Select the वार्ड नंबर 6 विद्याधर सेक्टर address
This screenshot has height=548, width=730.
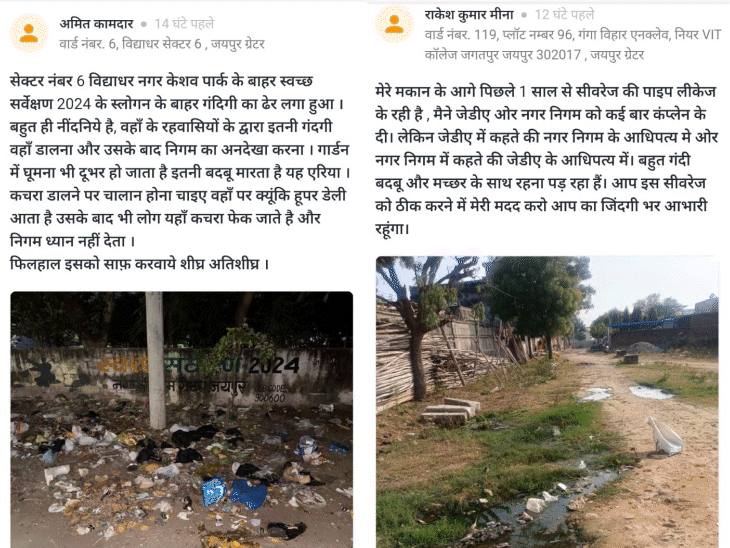[162, 44]
